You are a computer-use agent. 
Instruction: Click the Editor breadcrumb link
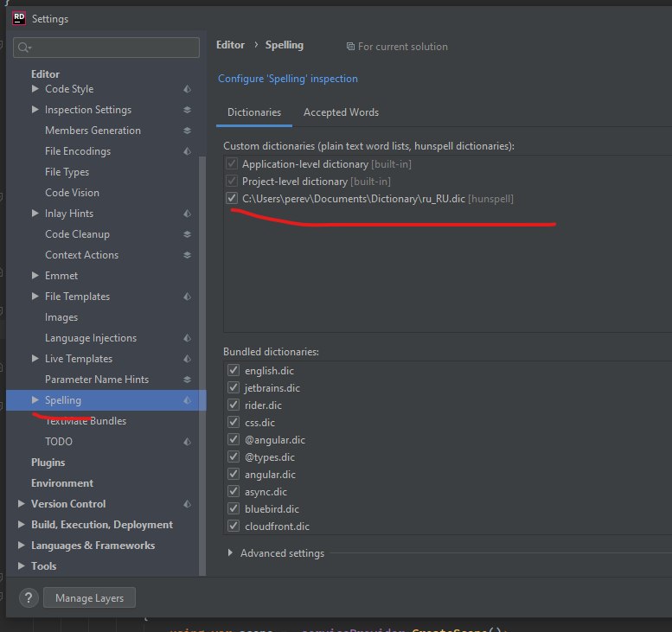click(231, 45)
